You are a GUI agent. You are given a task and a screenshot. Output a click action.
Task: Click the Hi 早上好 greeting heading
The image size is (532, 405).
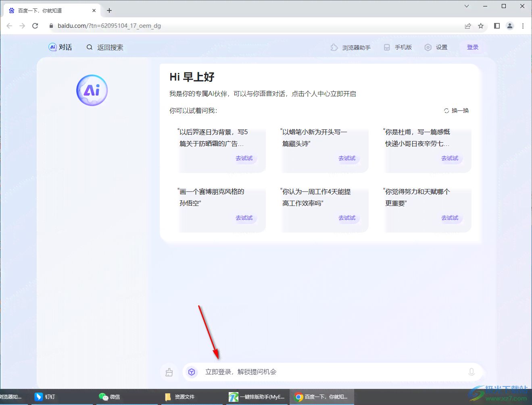coord(192,77)
